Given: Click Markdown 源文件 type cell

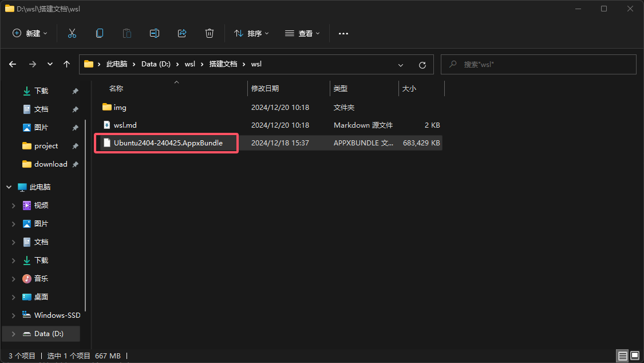Looking at the screenshot, I should 363,125.
